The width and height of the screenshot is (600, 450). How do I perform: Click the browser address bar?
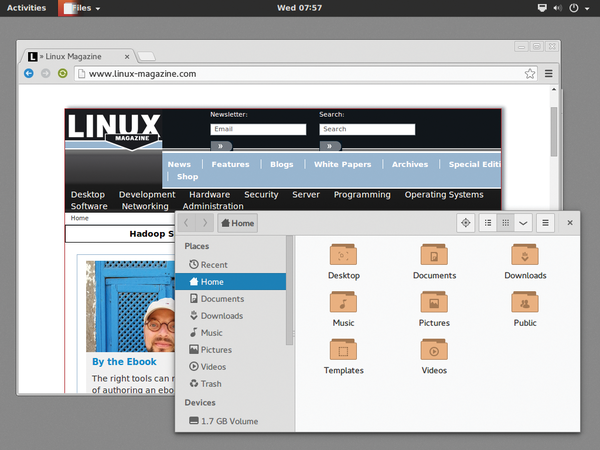pos(306,73)
